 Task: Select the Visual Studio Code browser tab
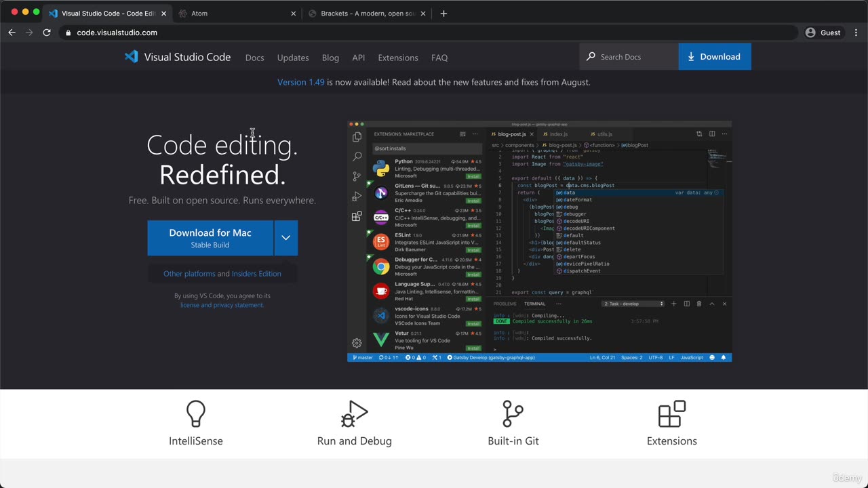tap(107, 14)
